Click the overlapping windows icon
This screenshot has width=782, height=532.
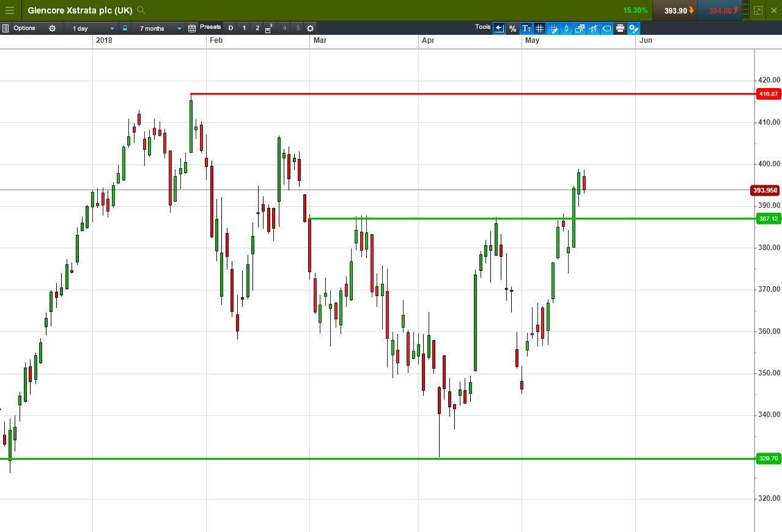(x=580, y=28)
